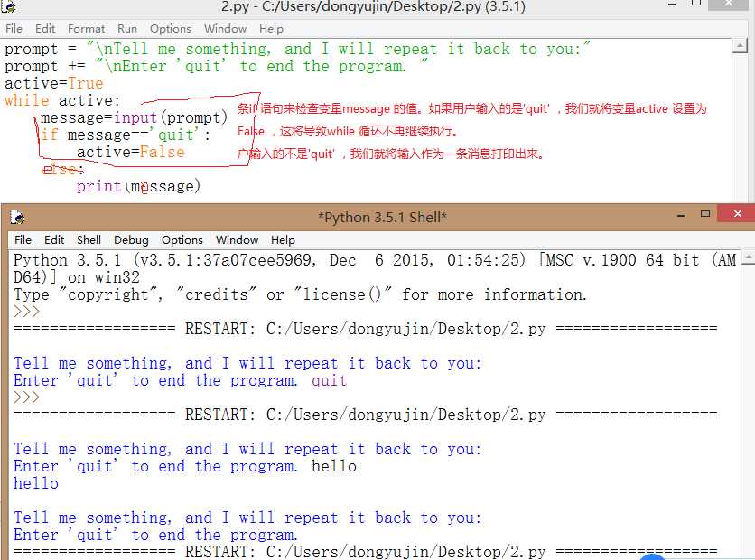Open Edit menu in the 2.py editor
This screenshot has width=755, height=560.
[x=45, y=29]
